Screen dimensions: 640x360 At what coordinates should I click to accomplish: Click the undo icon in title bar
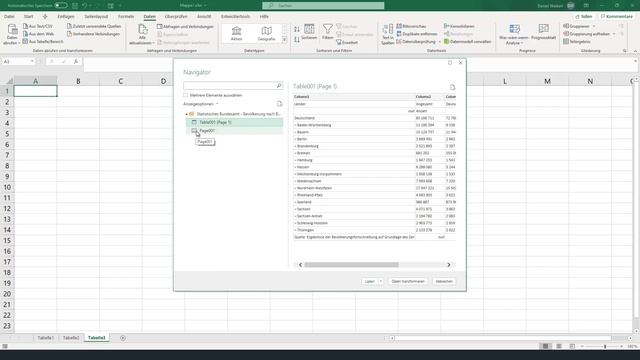[x=84, y=6]
